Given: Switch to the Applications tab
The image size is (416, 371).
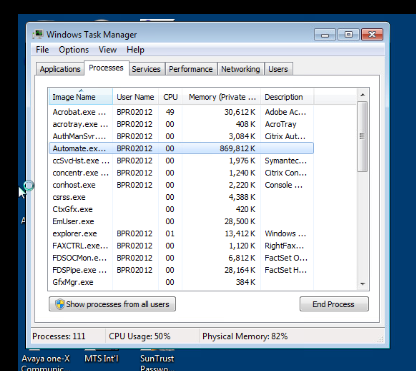Looking at the screenshot, I should click(60, 69).
